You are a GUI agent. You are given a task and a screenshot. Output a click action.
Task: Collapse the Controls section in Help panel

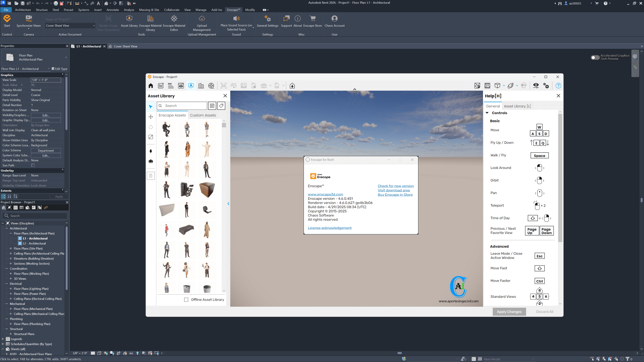487,113
